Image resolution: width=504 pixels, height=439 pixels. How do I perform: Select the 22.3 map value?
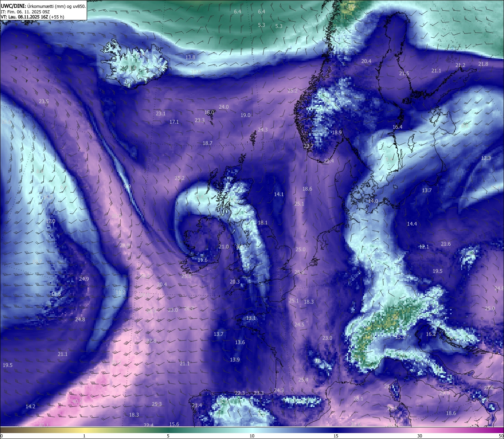pos(240,393)
